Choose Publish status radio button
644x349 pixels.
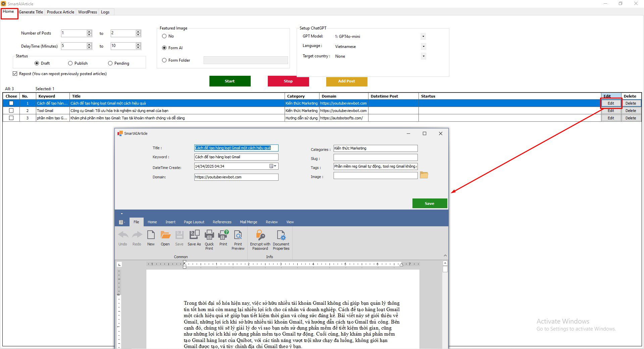(70, 63)
